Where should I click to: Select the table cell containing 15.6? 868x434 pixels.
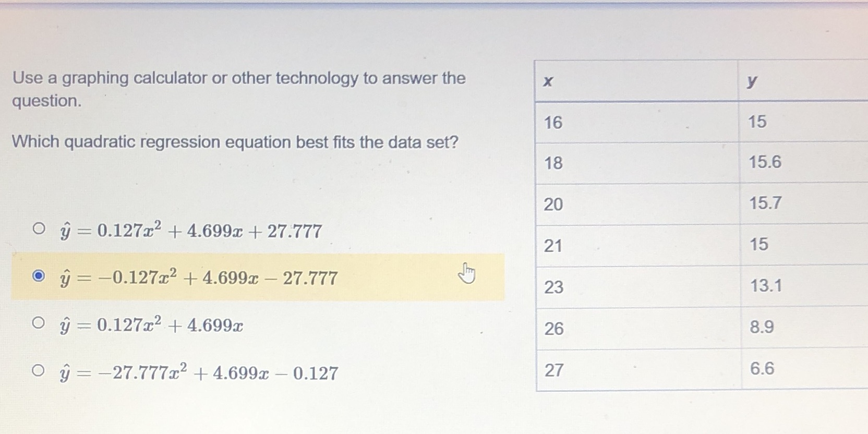766,163
